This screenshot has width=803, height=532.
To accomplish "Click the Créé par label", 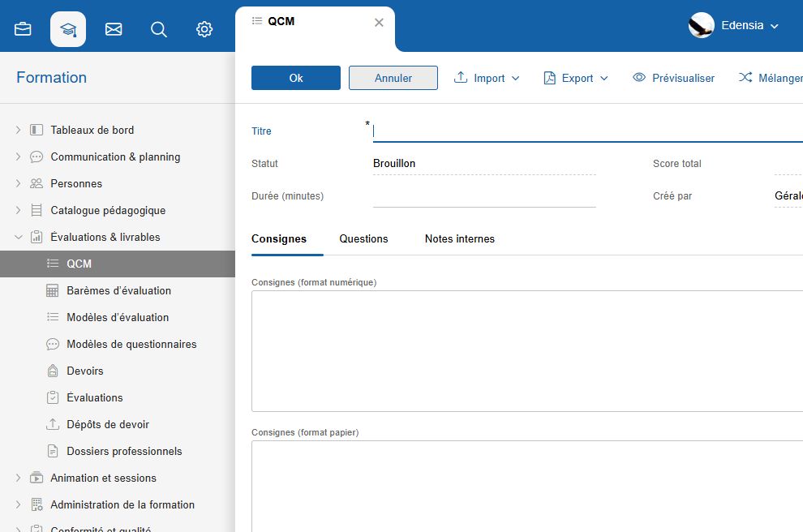I will coord(672,196).
